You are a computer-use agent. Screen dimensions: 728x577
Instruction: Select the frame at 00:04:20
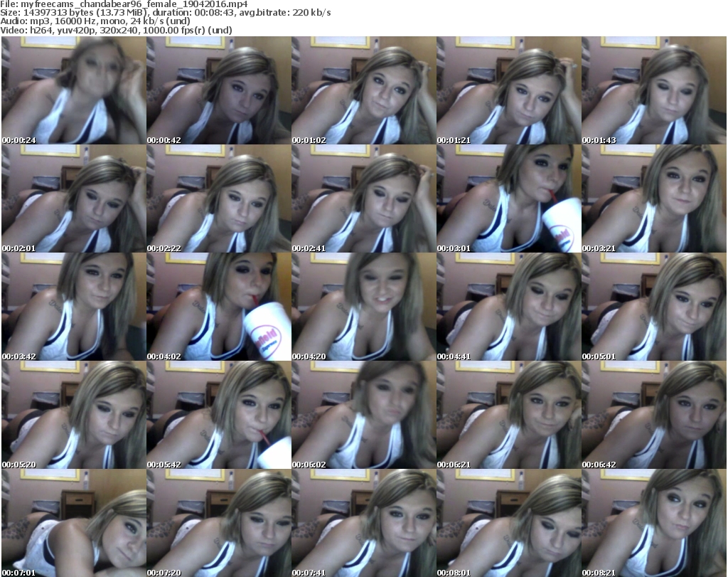pyautogui.click(x=364, y=307)
